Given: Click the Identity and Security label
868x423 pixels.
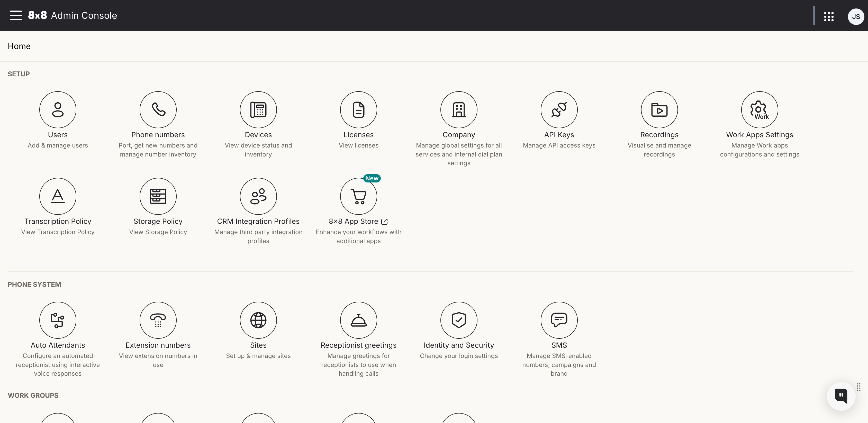Looking at the screenshot, I should [459, 345].
